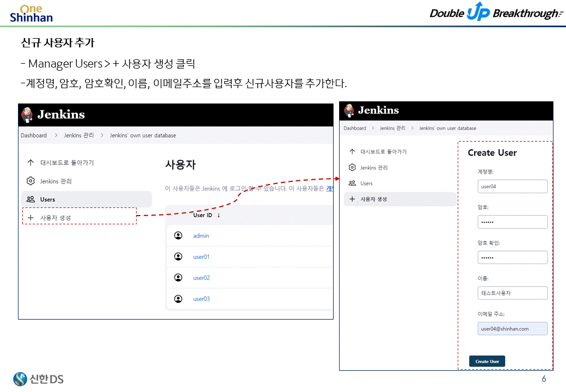566x392 pixels.
Task: Click the Jenkins butler logo in left window
Action: click(27, 115)
